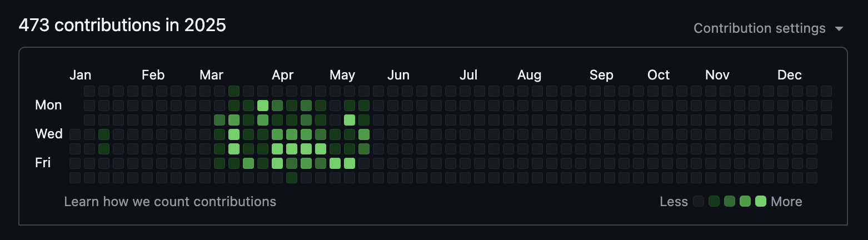Select the only green cell in Saturday row
Image resolution: width=868 pixels, height=240 pixels.
(292, 177)
